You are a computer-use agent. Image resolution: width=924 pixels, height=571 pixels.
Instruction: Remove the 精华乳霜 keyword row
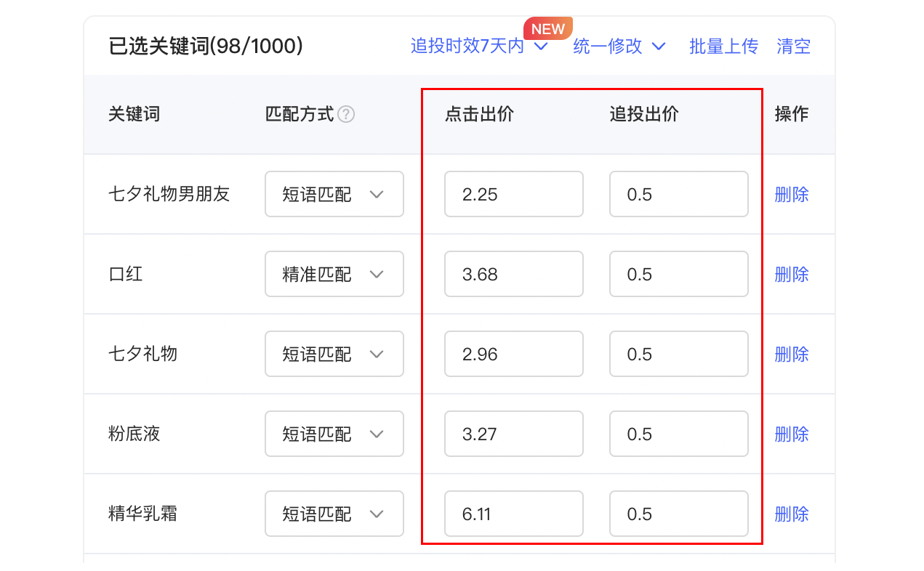coord(791,514)
